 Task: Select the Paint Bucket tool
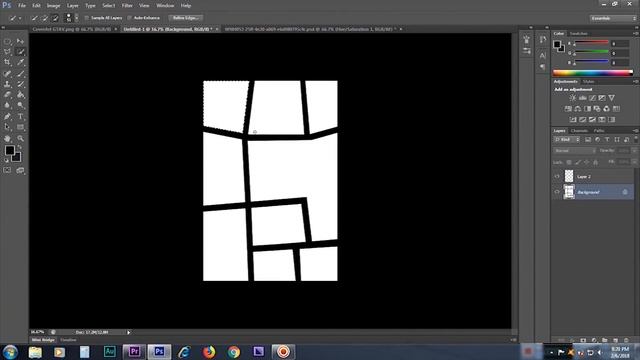pos(20,95)
